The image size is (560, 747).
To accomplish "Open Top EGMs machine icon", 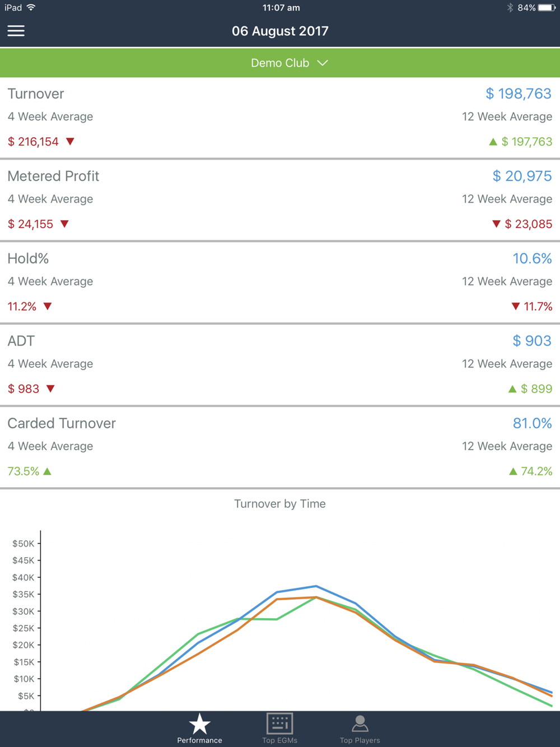I will coord(279,723).
